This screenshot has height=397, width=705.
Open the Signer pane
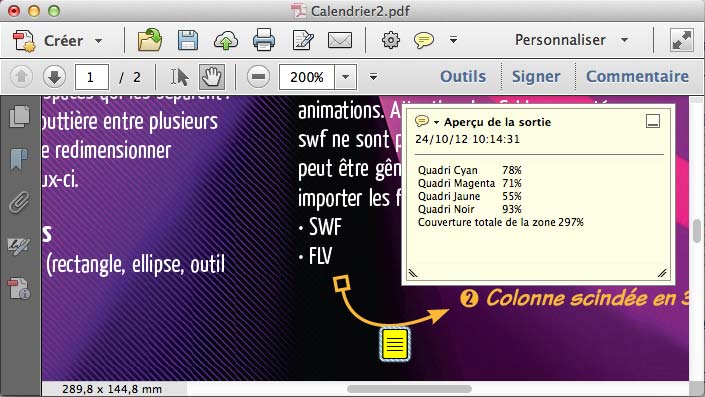click(x=536, y=76)
